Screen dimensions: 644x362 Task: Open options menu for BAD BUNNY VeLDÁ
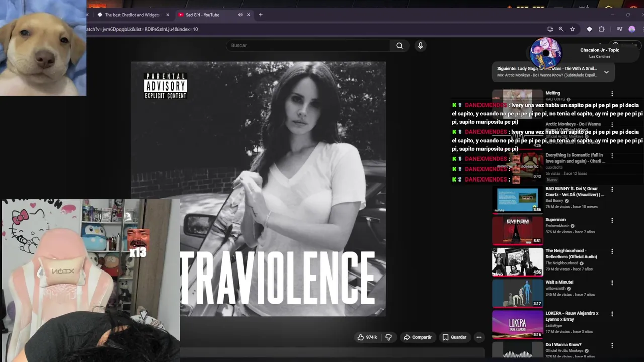click(612, 189)
